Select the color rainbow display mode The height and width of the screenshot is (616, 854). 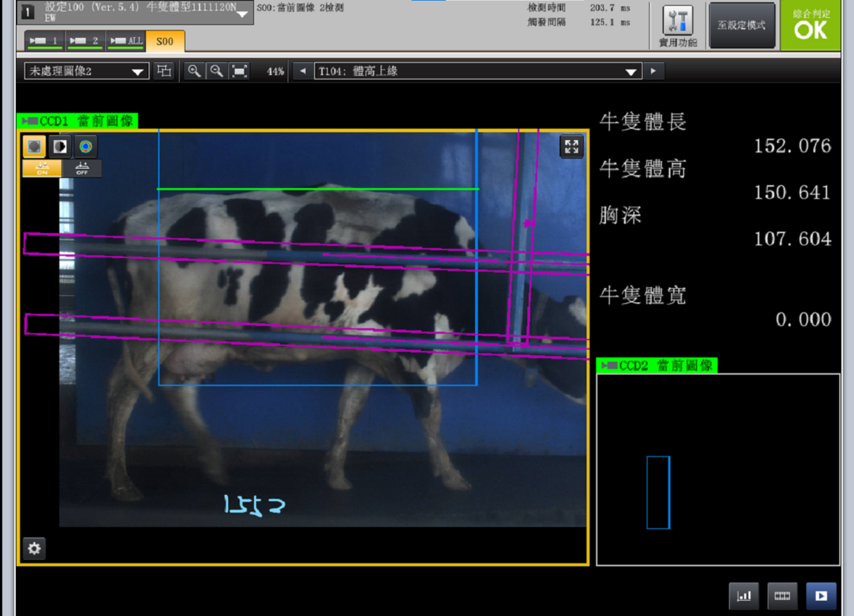pyautogui.click(x=86, y=146)
